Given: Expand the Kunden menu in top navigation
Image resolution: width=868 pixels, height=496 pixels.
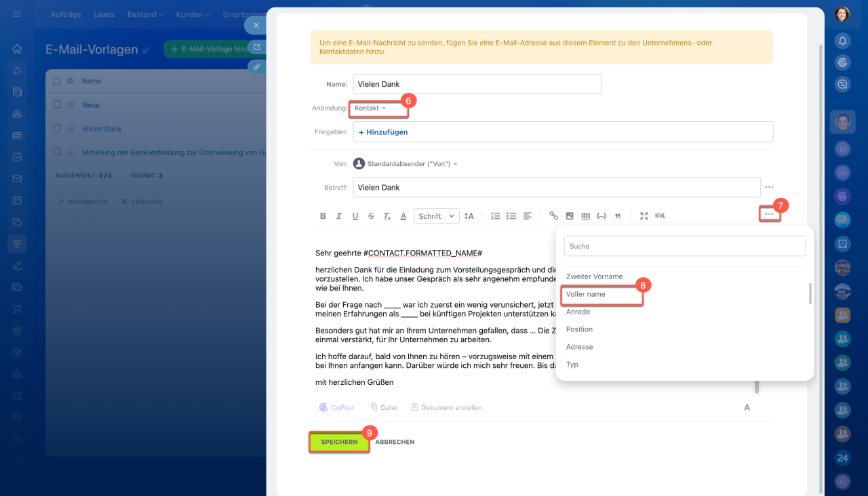Looking at the screenshot, I should (193, 14).
